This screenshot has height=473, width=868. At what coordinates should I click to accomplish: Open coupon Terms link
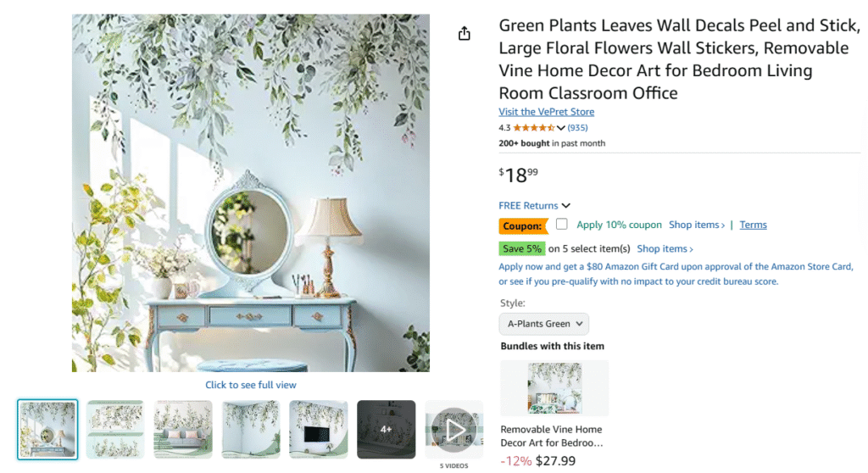753,225
